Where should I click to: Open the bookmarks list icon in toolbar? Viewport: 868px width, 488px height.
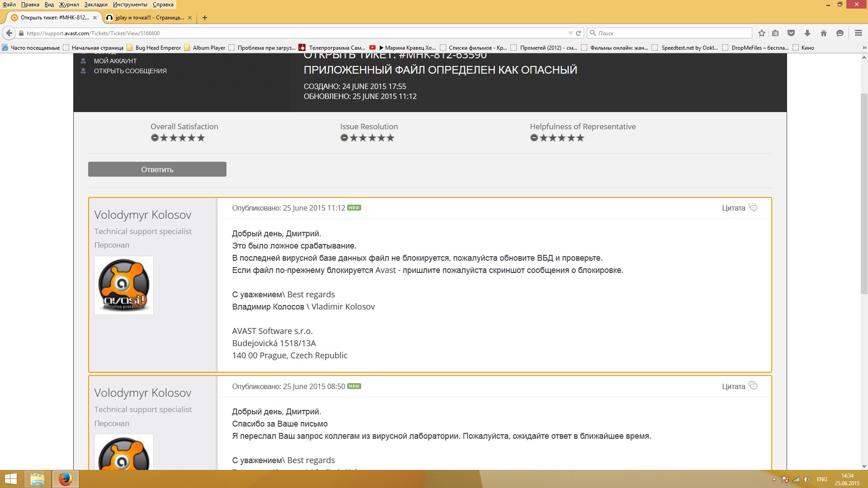[x=775, y=33]
